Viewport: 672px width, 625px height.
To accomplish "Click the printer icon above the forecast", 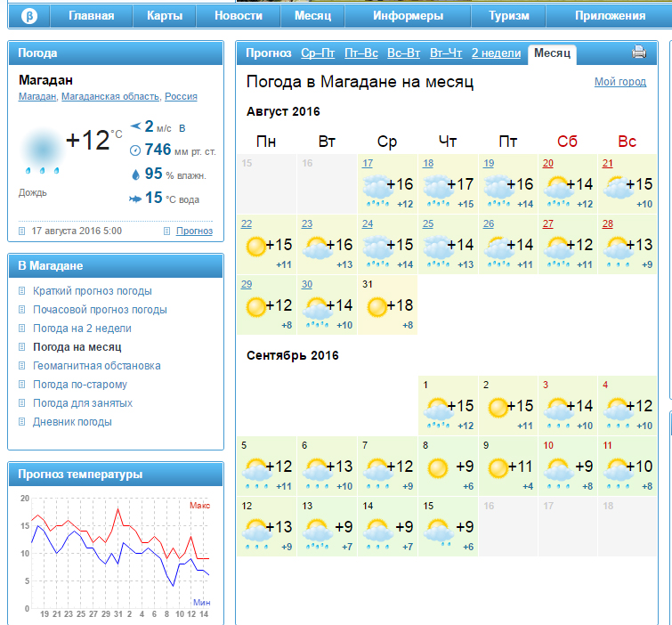I will tap(638, 53).
